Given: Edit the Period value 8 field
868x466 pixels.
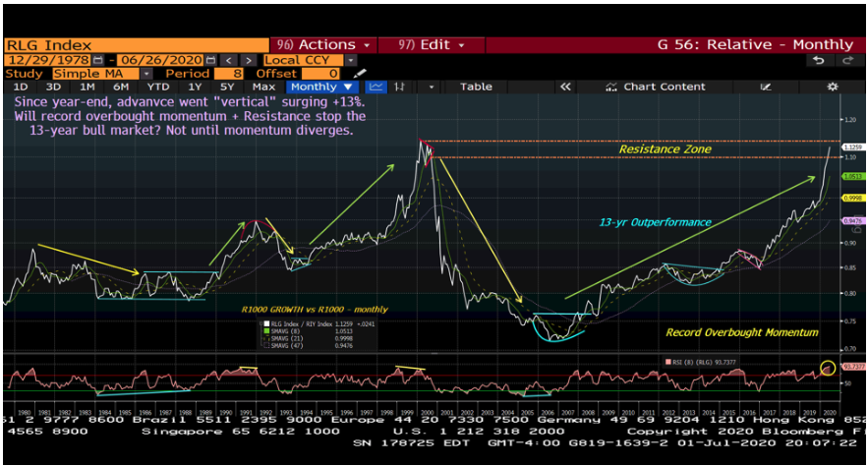Looking at the screenshot, I should click(x=229, y=73).
